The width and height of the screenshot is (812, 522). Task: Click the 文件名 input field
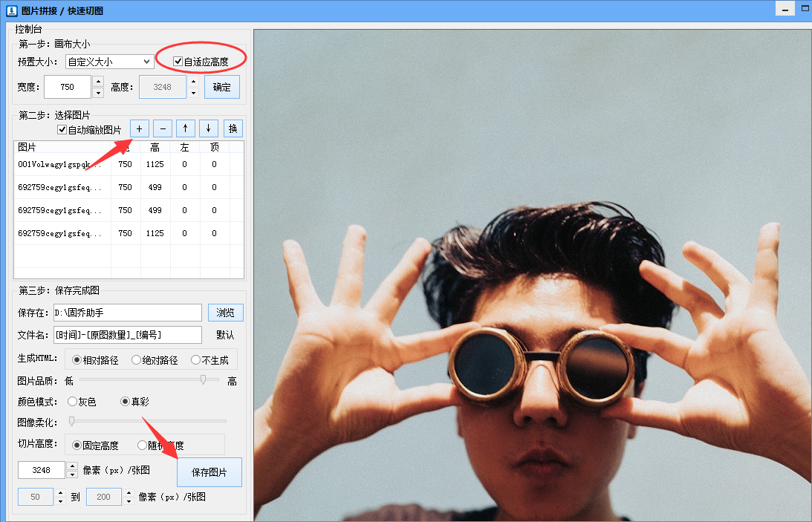[x=127, y=335]
